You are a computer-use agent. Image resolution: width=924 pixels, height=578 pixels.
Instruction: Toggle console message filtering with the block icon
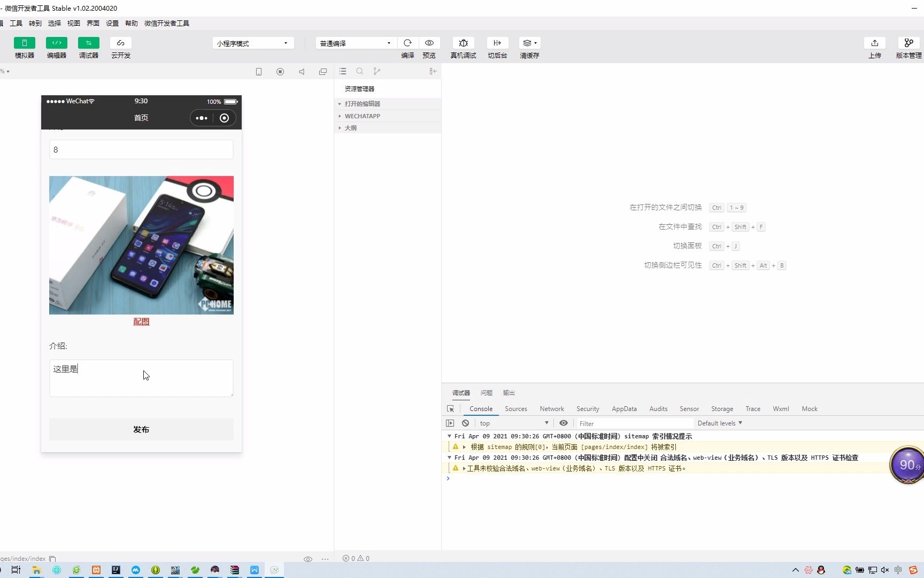tap(465, 423)
